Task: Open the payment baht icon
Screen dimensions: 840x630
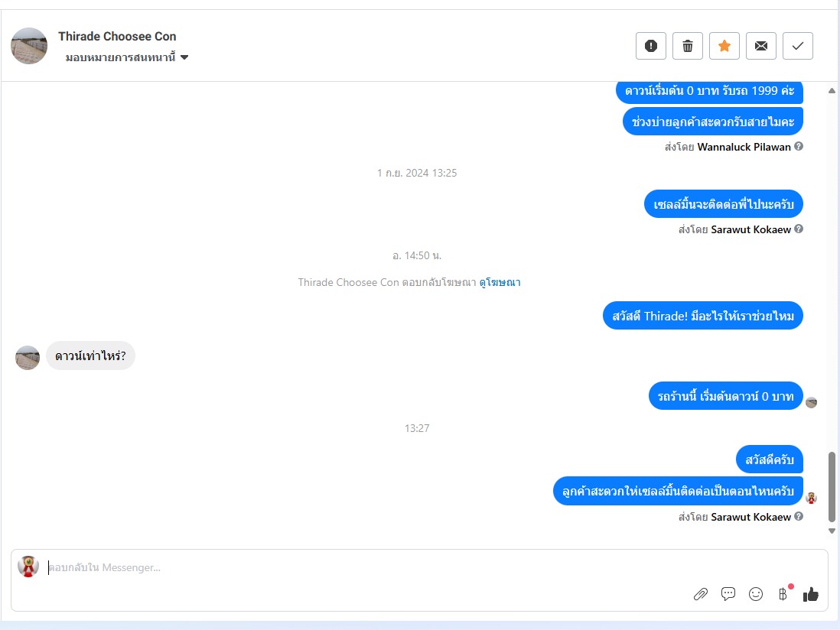Action: [783, 594]
